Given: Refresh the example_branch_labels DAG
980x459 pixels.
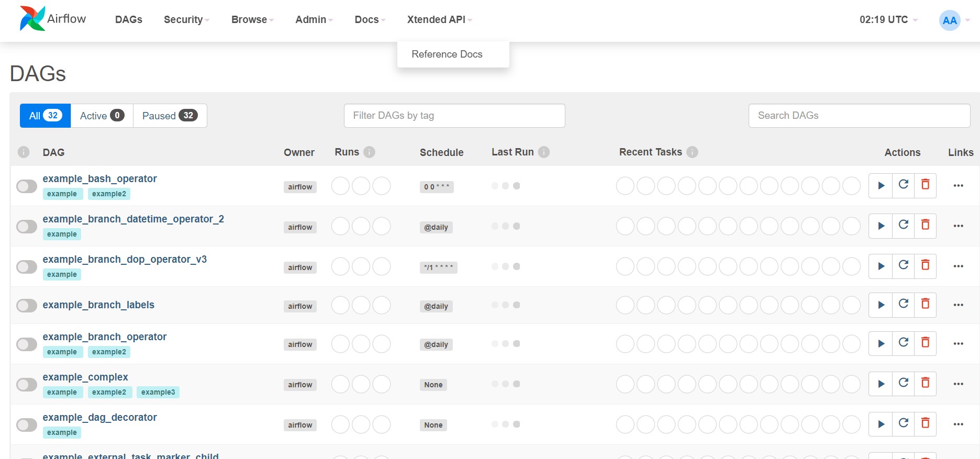Looking at the screenshot, I should [x=903, y=305].
